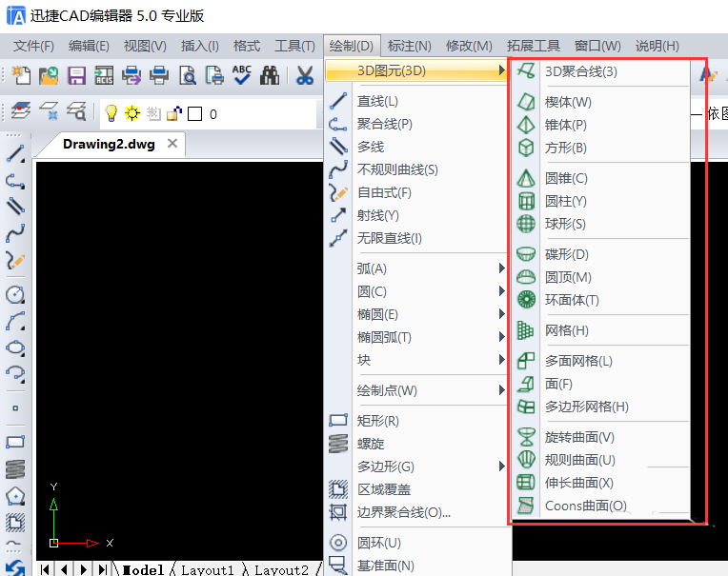728x576 pixels.
Task: Choose 圆柱(Y) cylinder item
Action: [x=600, y=201]
